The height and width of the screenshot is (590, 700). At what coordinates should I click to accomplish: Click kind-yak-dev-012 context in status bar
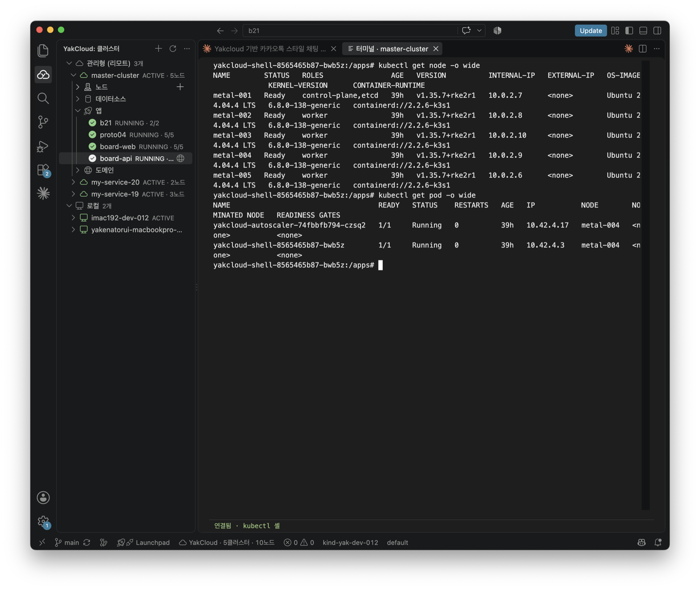350,542
